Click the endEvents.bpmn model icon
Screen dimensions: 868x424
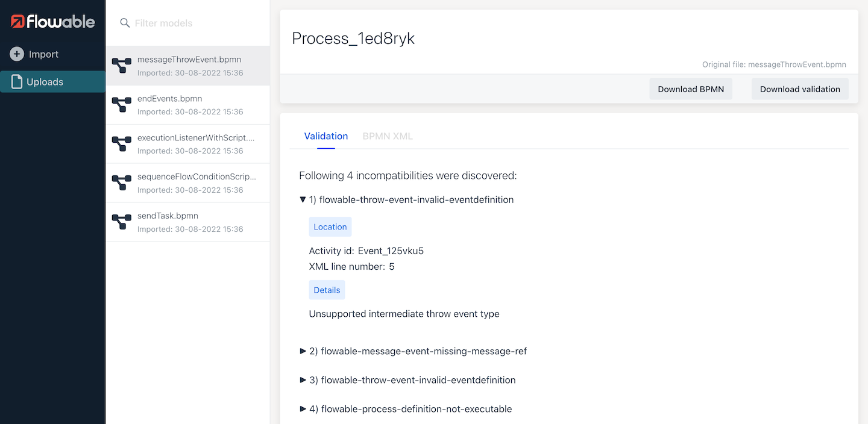(x=122, y=105)
